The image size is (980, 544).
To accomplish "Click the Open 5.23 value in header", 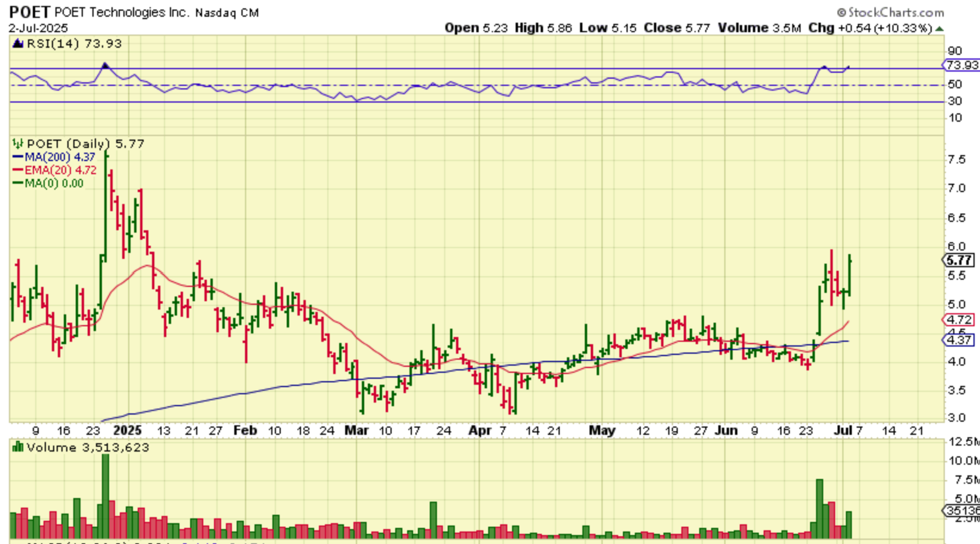I will tap(476, 28).
